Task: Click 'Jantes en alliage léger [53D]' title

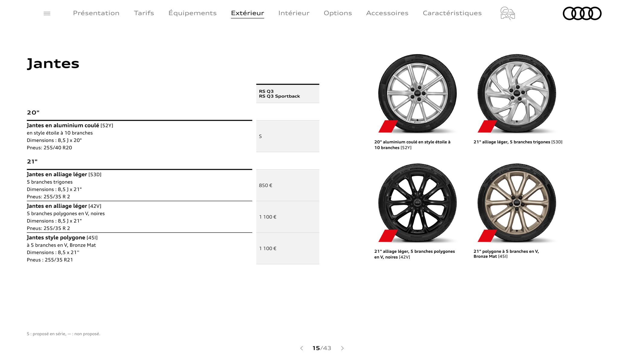Action: 64,174
